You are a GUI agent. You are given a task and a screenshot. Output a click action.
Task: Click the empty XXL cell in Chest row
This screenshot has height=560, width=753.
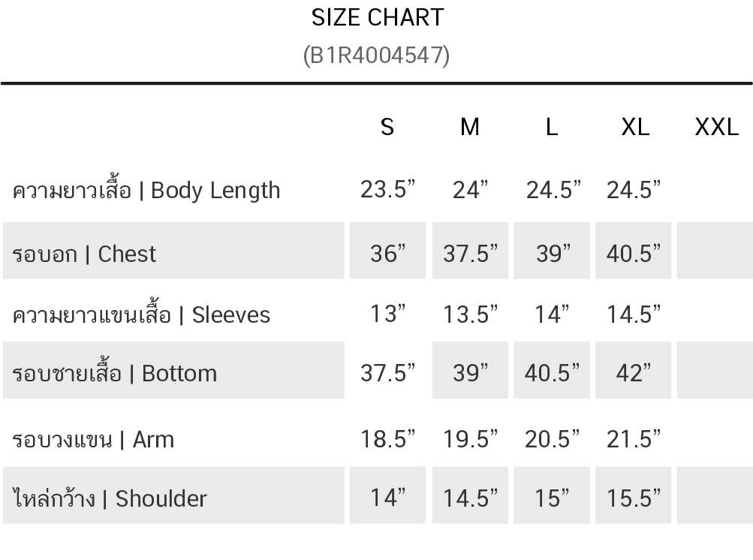(x=715, y=251)
